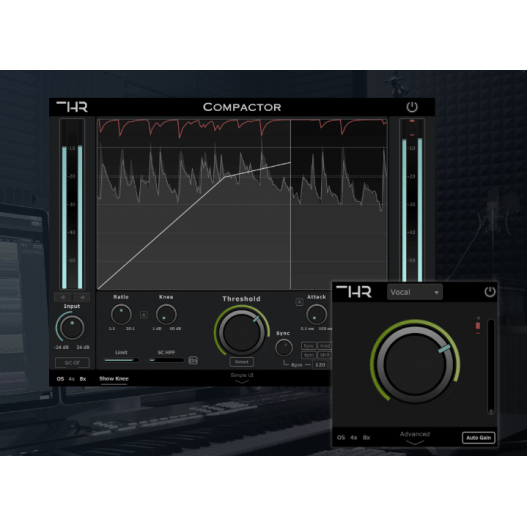Screen dimensions: 527x527
Task: Enable Hold mode button
Action: click(325, 346)
